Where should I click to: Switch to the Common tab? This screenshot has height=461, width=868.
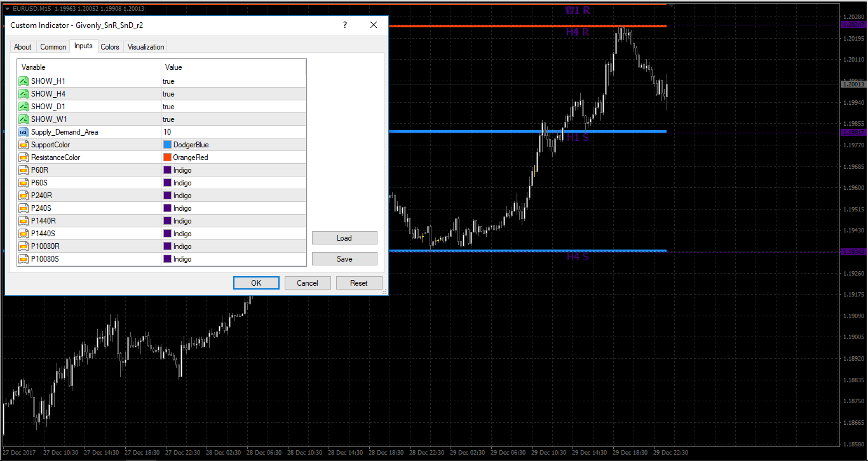pyautogui.click(x=53, y=47)
